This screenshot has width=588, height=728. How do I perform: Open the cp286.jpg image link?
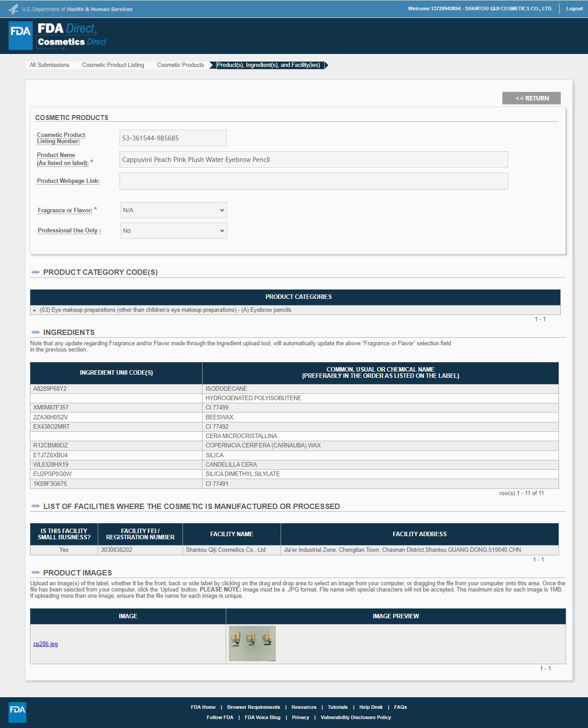tap(46, 644)
